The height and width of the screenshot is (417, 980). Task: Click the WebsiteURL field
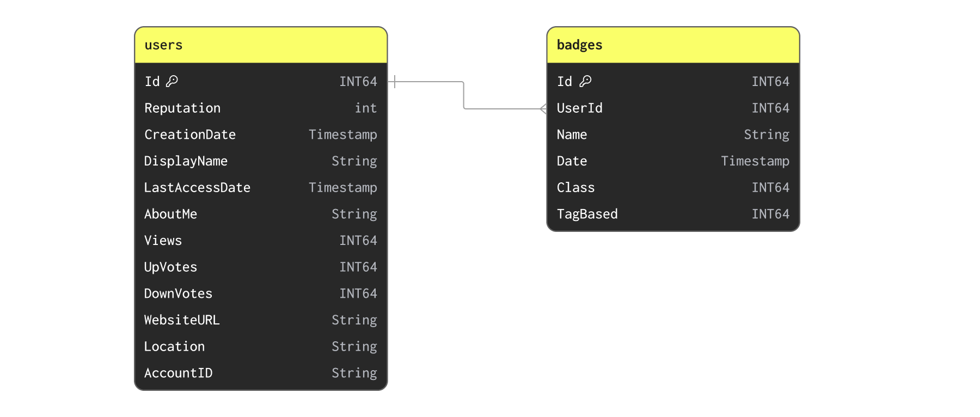click(182, 320)
